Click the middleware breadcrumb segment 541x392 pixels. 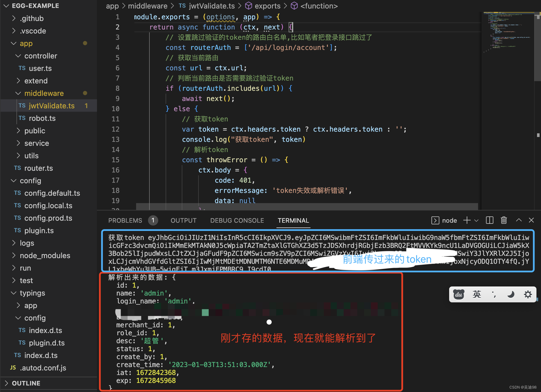148,6
